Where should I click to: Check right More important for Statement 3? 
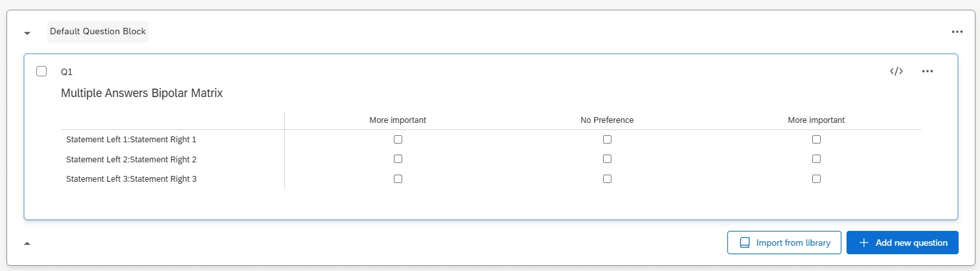pos(816,179)
